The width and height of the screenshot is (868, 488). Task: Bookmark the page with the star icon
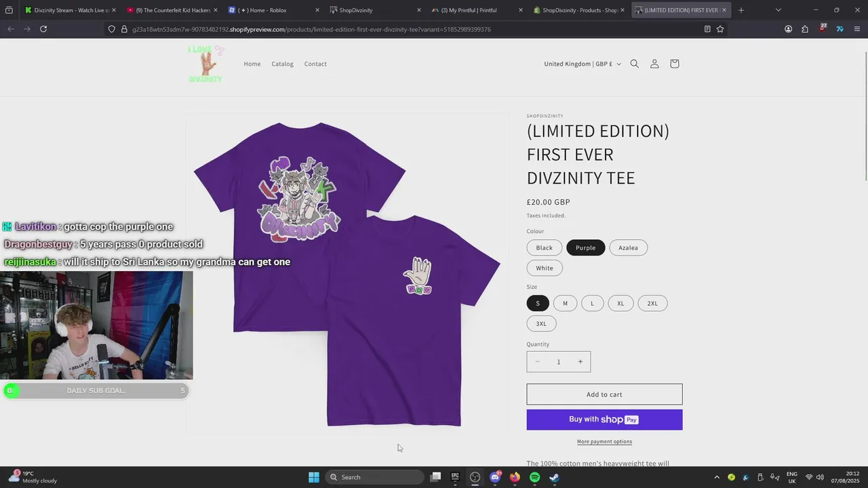720,29
